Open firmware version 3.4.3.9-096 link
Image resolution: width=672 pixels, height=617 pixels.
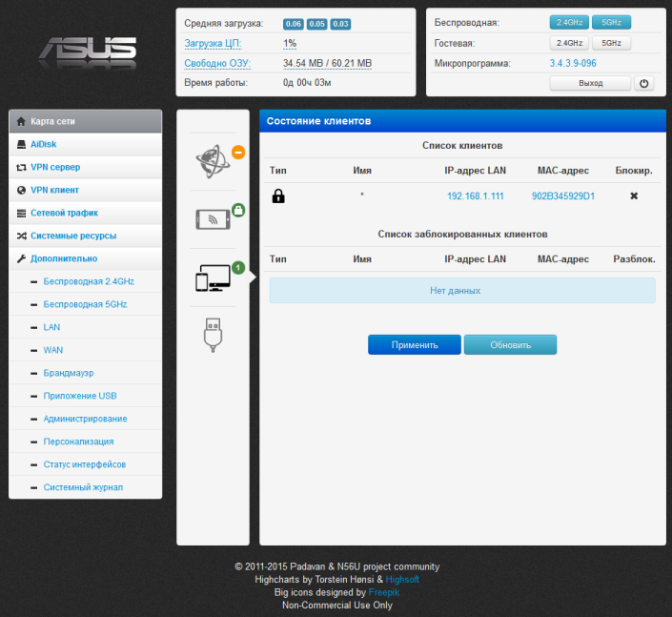[x=573, y=63]
